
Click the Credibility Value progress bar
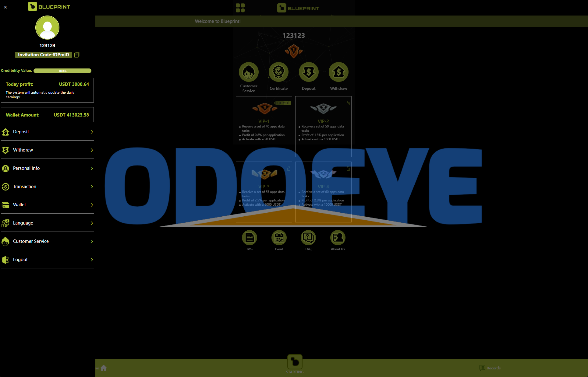tap(62, 70)
